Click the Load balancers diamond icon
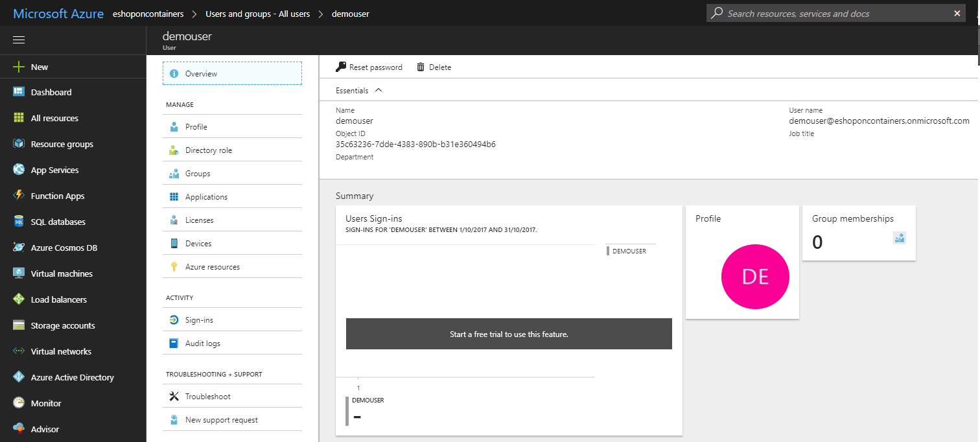The image size is (980, 442). (x=19, y=299)
